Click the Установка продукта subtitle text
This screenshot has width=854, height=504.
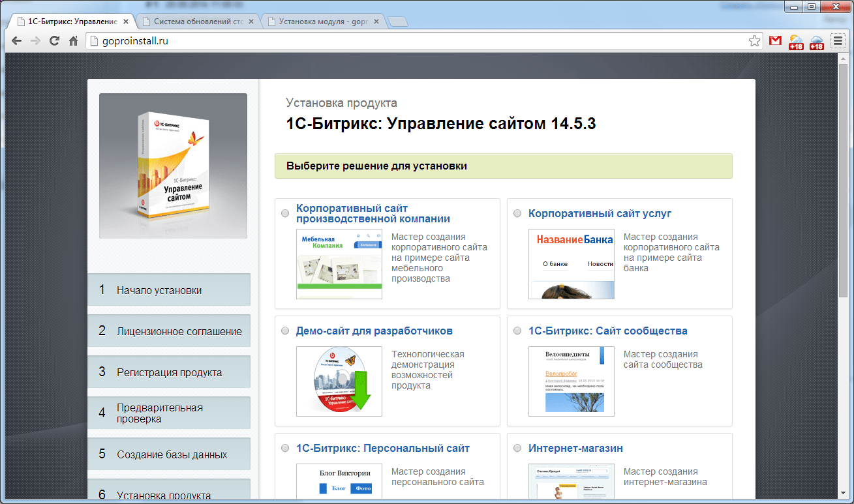coord(341,103)
